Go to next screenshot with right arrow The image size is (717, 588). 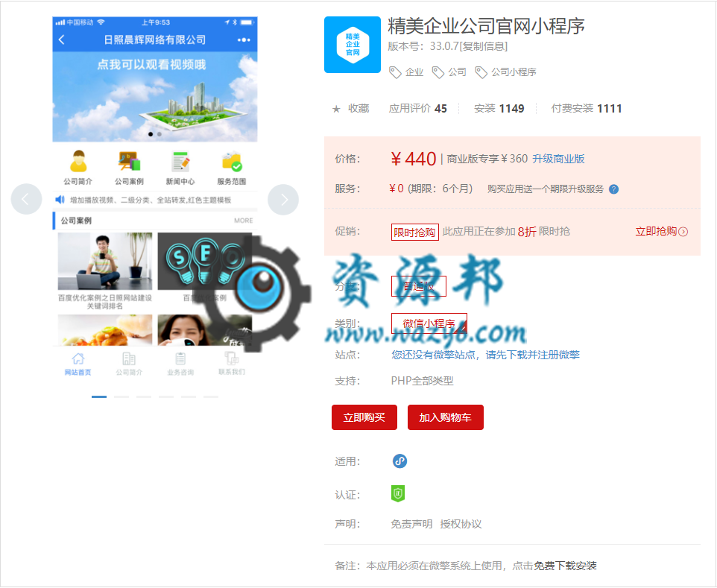coord(283,199)
